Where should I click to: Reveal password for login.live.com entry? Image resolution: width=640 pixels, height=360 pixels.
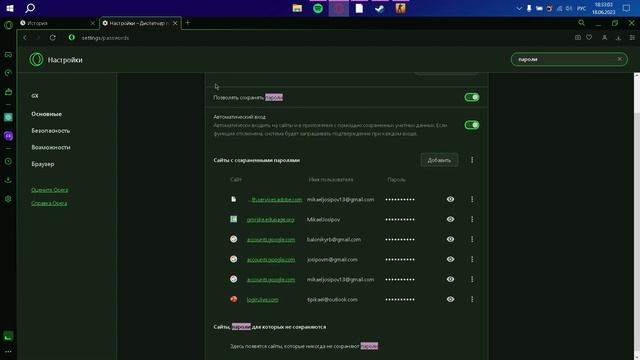450,299
